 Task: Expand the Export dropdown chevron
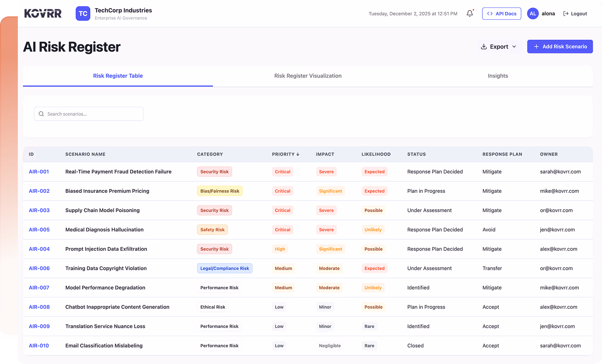[515, 46]
